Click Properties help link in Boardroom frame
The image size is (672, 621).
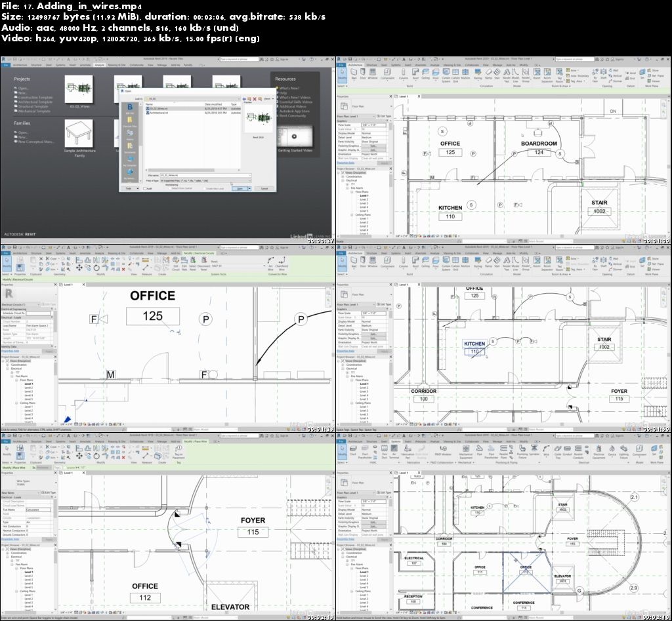(x=345, y=163)
